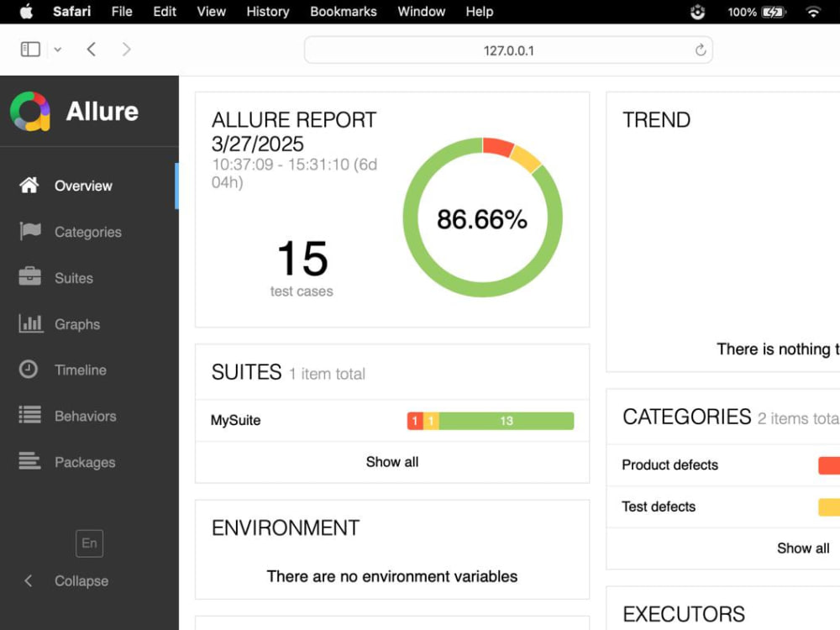Click the battery status icon
Screen dimensions: 840x630
(x=773, y=12)
